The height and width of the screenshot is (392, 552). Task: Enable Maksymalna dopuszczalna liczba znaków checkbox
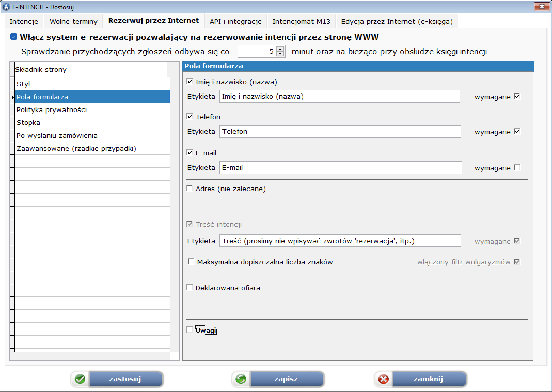(191, 262)
